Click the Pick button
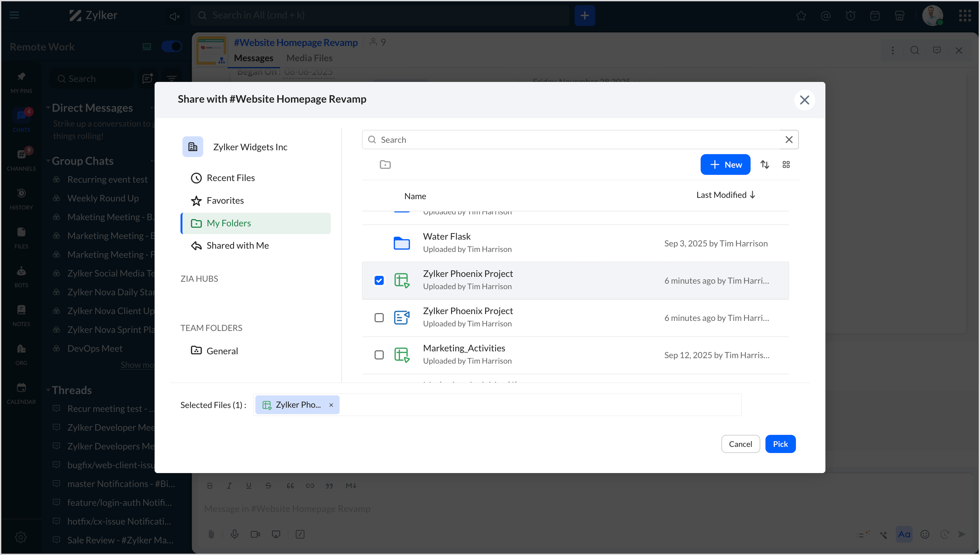This screenshot has width=980, height=555. coord(780,444)
